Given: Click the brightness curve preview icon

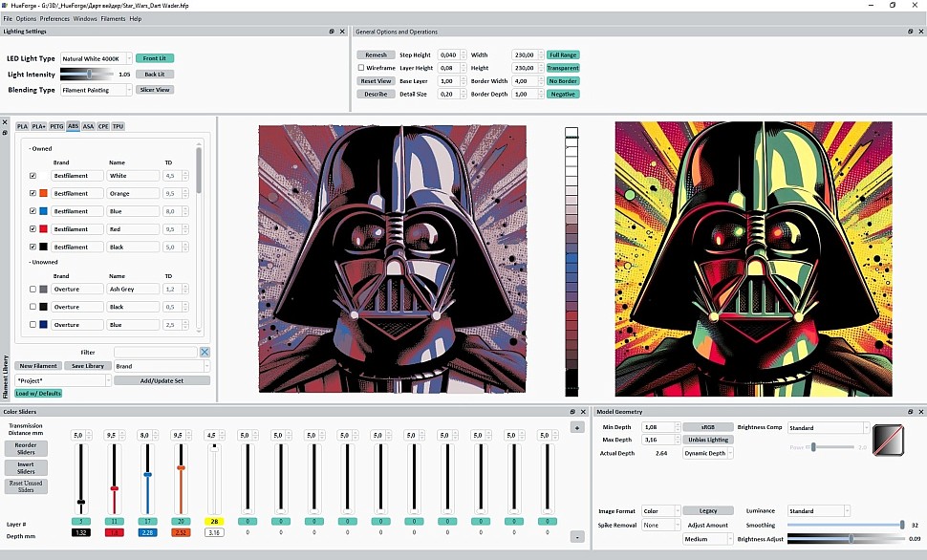Looking at the screenshot, I should coord(888,440).
